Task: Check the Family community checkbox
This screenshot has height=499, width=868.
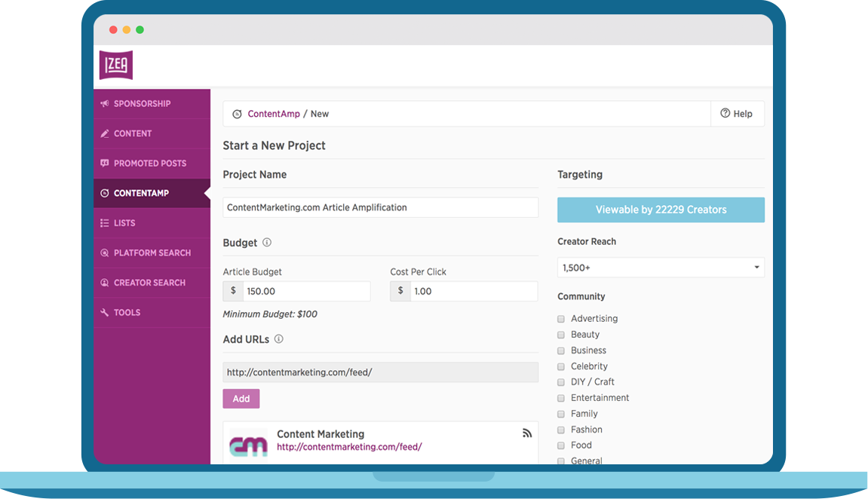Action: pyautogui.click(x=561, y=414)
